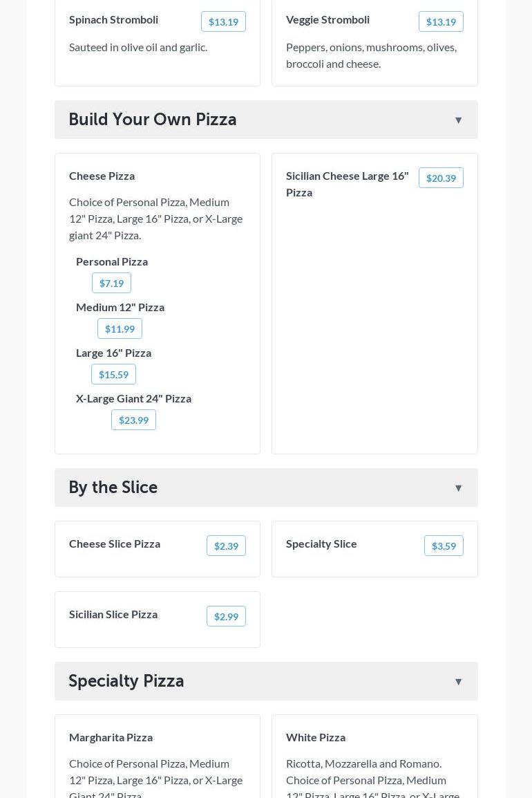532x798 pixels.
Task: Add Sicilian Cheese Large 16" Pizza $20.39
Action: point(441,178)
